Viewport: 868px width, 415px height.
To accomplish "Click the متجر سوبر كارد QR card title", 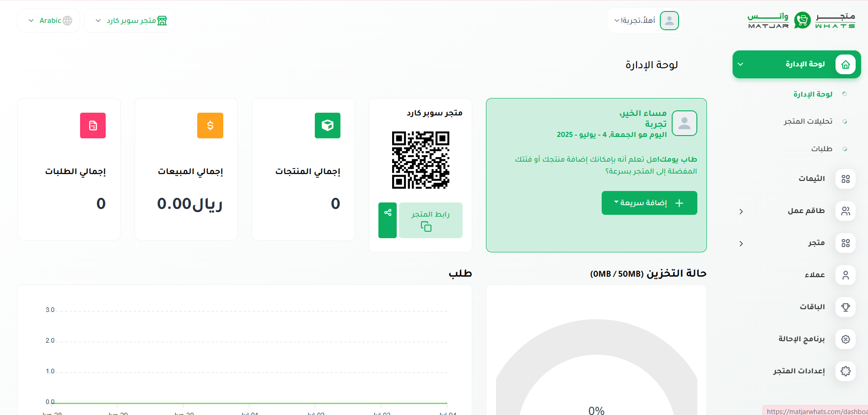I will (x=435, y=113).
